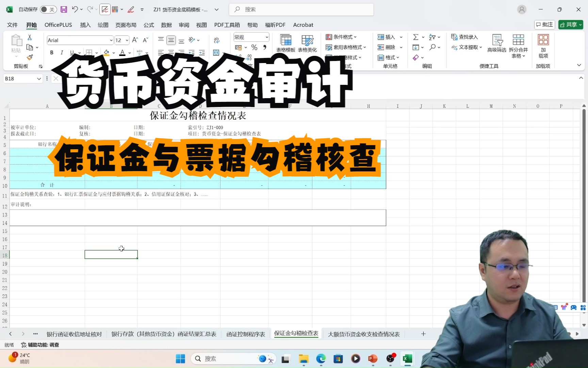The image size is (588, 368).
Task: Click 辅助功能: 调查 in status bar
Action: click(40, 345)
